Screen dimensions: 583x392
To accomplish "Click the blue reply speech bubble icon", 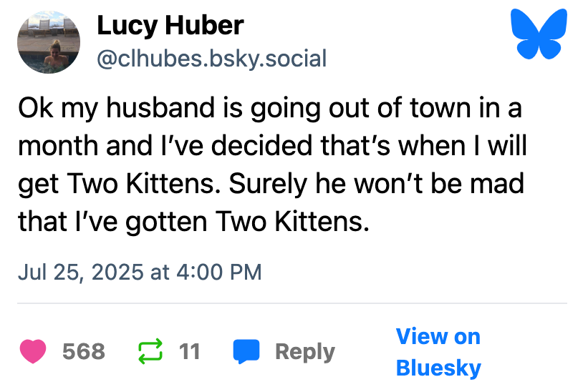I will pyautogui.click(x=246, y=351).
